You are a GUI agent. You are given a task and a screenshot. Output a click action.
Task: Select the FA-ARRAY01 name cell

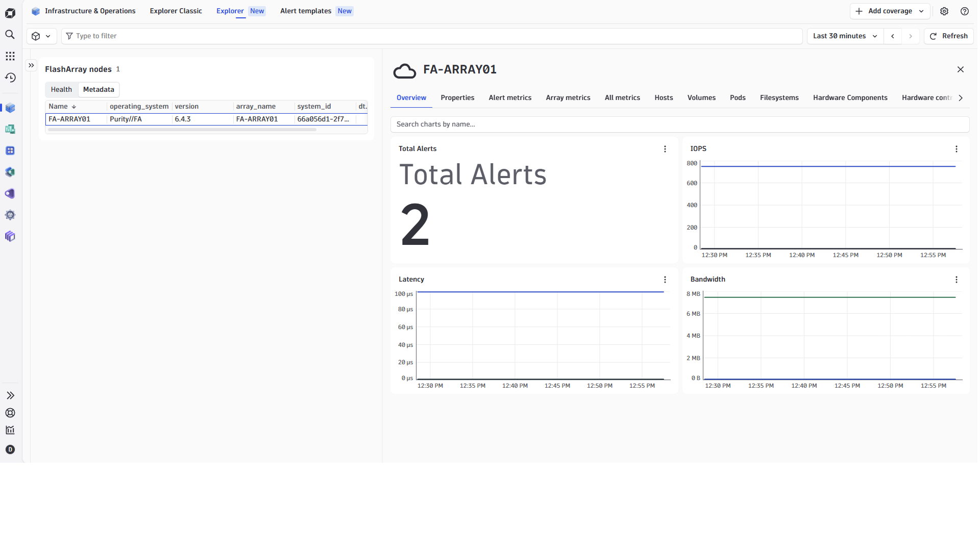point(76,119)
